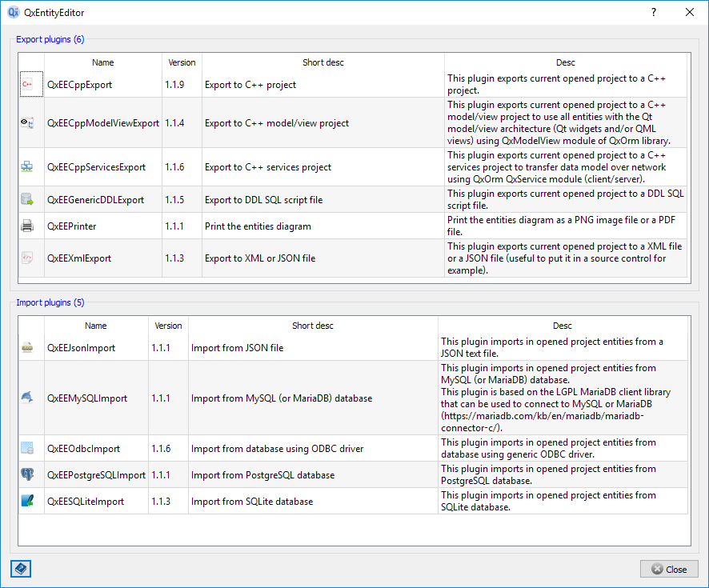Select the QxEECppModelViewExport row icon
Viewport: 709px width, 588px height.
(x=28, y=123)
